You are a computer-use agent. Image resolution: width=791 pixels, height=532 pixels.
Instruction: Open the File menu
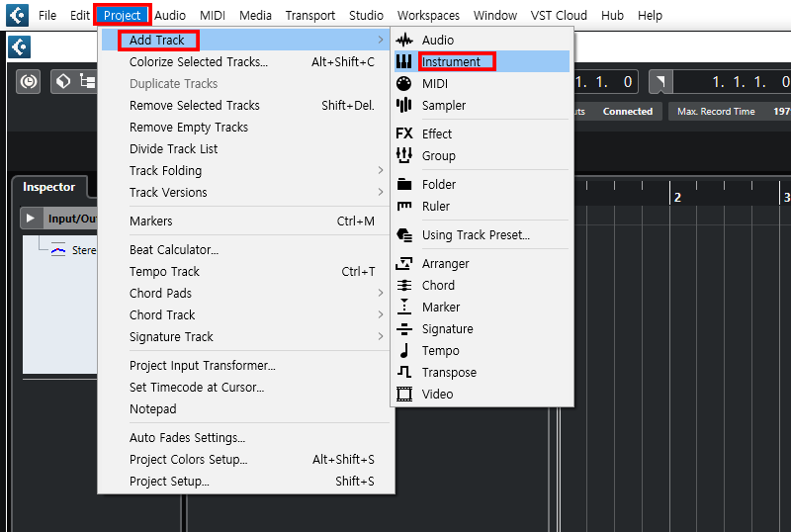(47, 16)
